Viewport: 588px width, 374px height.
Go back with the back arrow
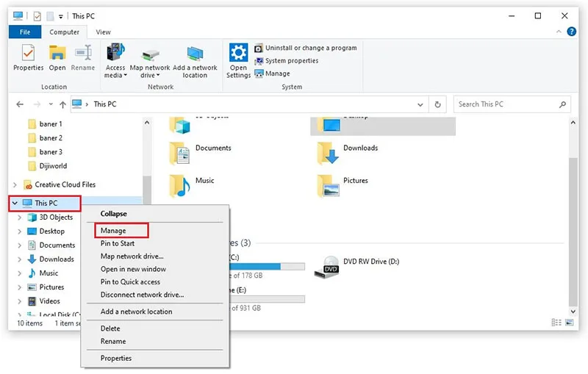click(20, 104)
